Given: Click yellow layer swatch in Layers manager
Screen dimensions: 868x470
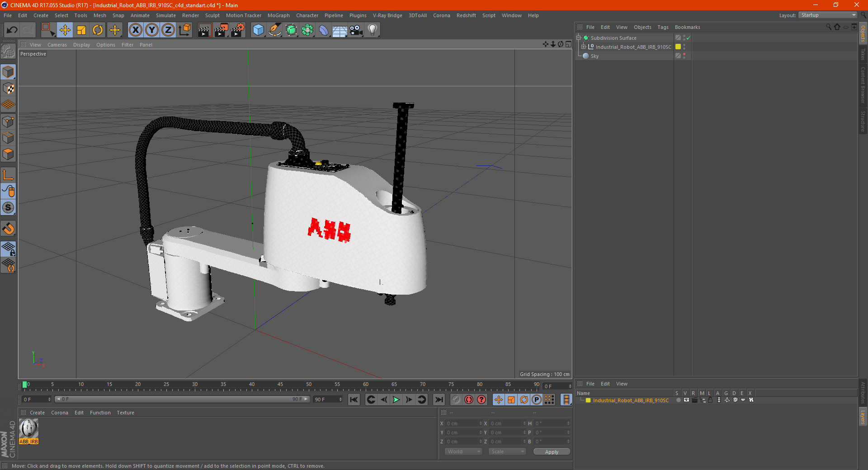Looking at the screenshot, I should [x=588, y=400].
